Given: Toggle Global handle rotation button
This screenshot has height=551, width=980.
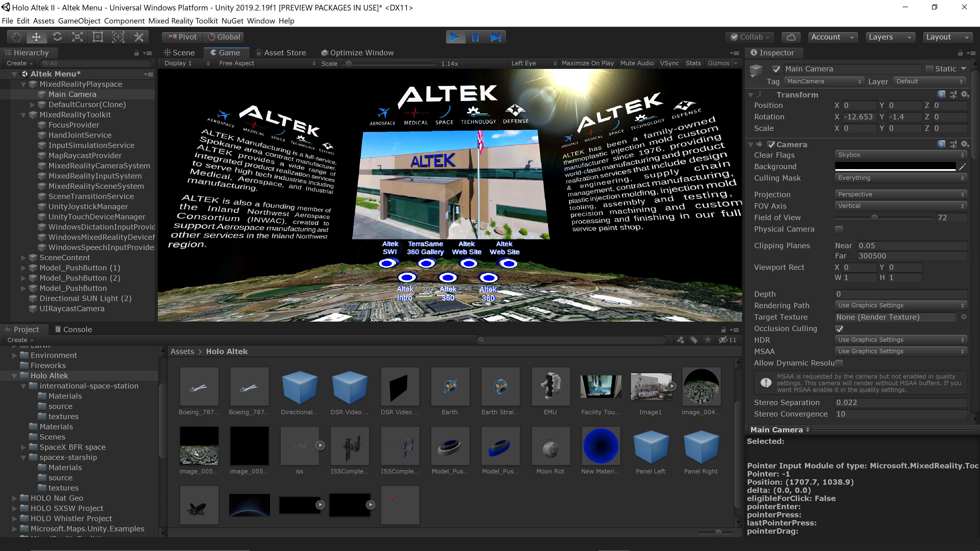Looking at the screenshot, I should [x=223, y=37].
